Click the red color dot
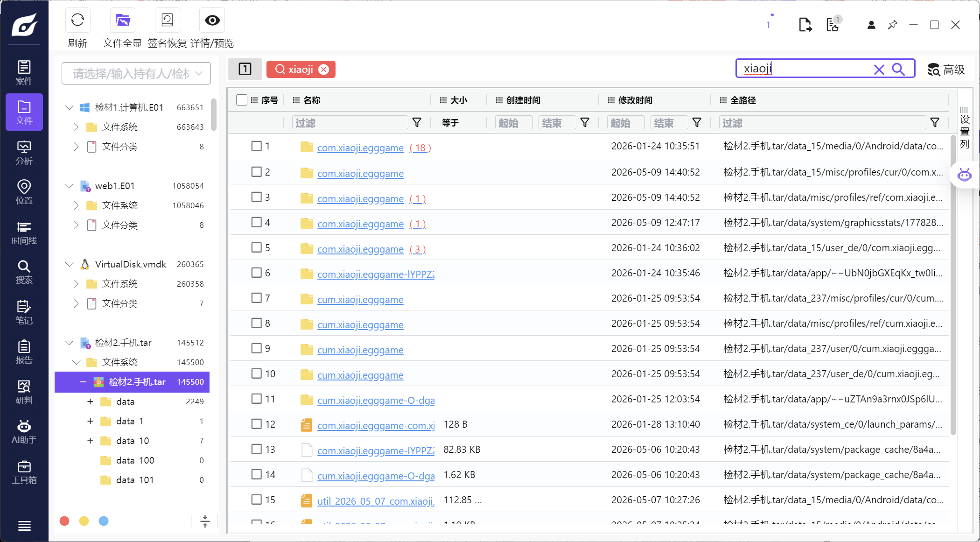The image size is (980, 542). pos(65,521)
